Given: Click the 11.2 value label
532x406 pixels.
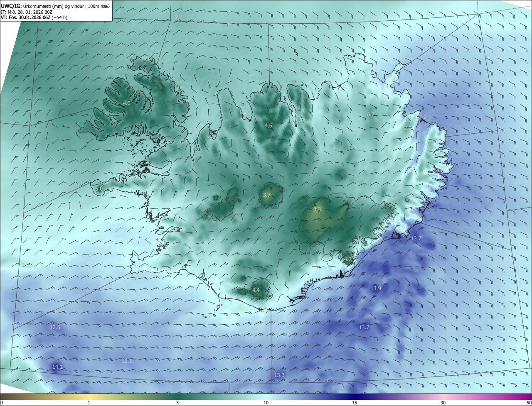Looking at the screenshot, I should (108, 343).
